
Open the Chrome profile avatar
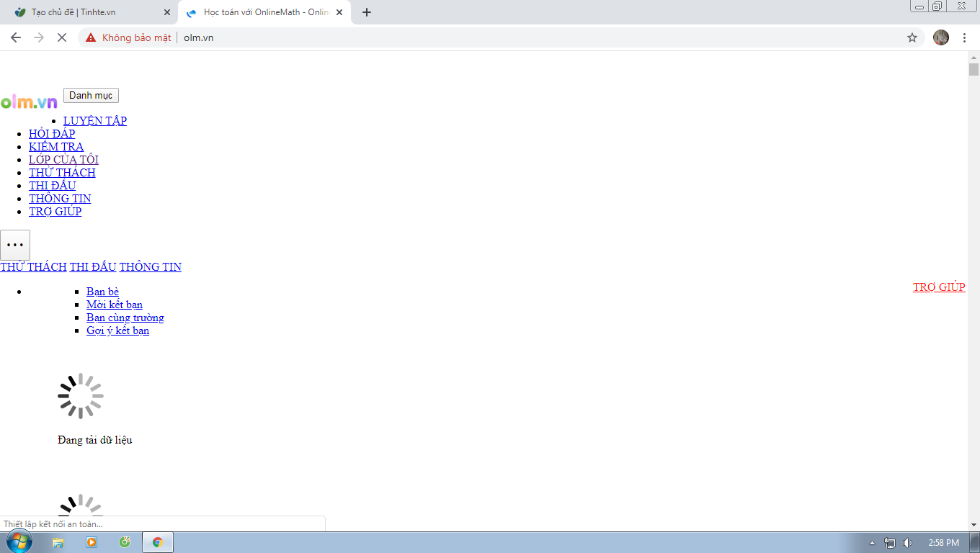[x=941, y=37]
